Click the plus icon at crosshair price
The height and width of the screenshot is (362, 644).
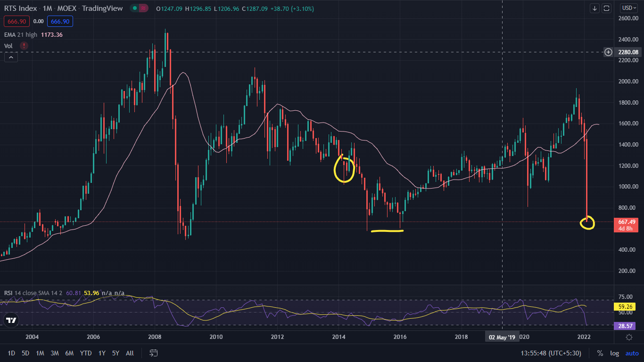[609, 52]
